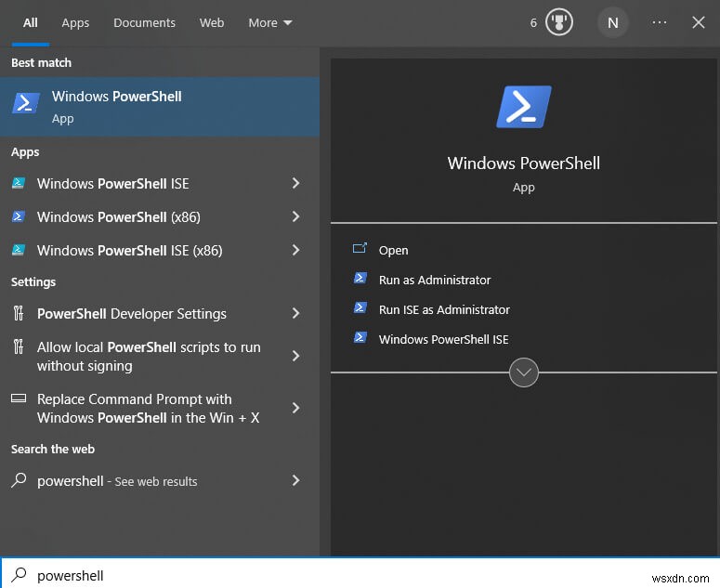
Task: Open the rewards trophy badge icon
Action: coord(559,22)
